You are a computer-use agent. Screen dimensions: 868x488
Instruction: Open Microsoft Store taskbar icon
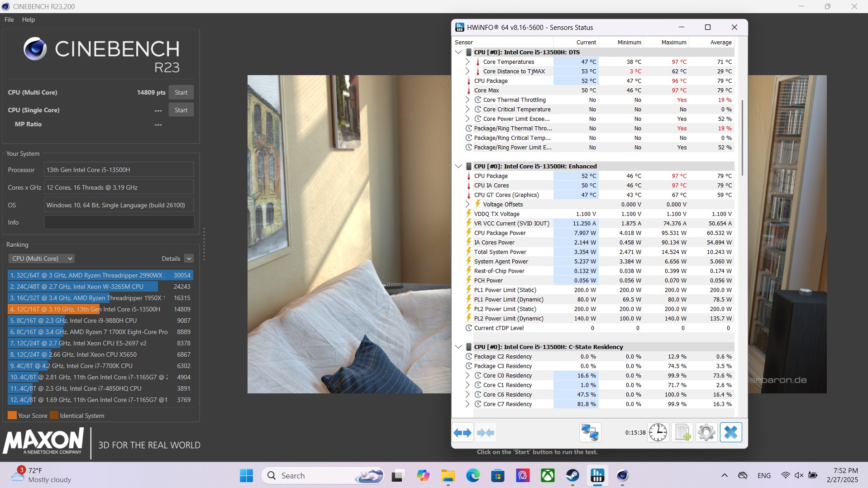(x=498, y=476)
